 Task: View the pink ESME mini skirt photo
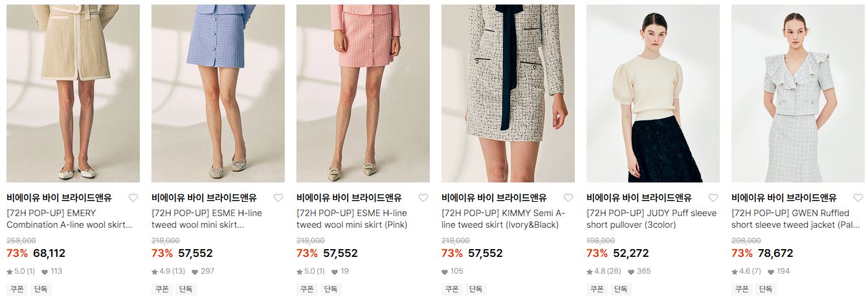click(x=363, y=93)
